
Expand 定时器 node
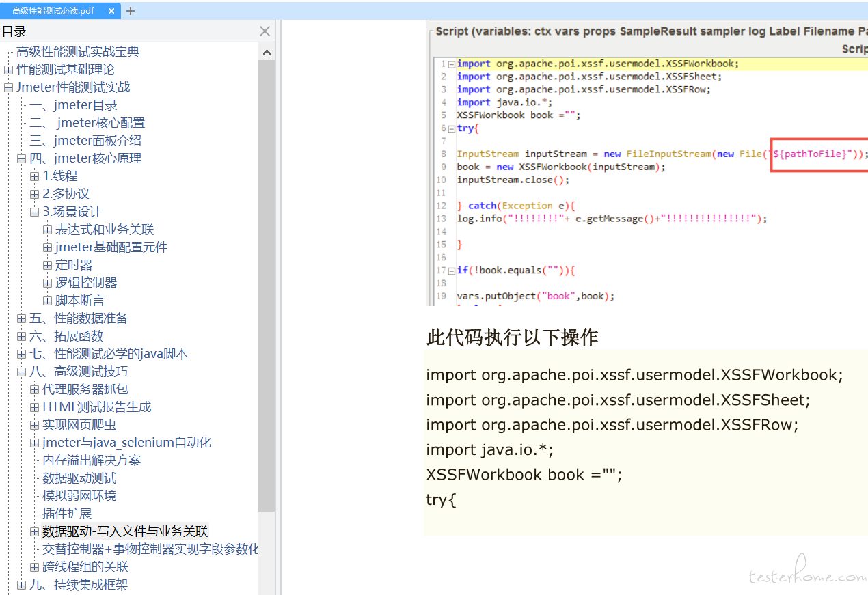(47, 265)
